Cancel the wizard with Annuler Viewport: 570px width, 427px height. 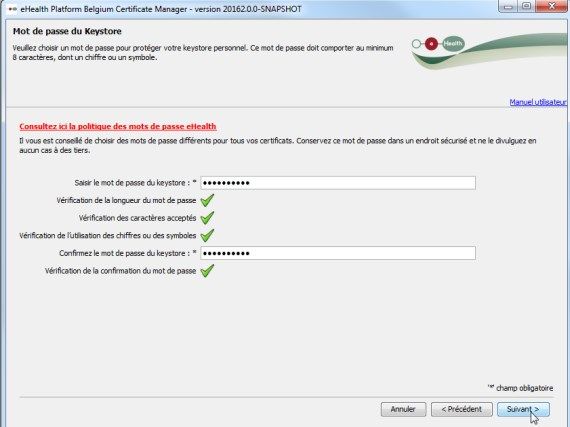(403, 409)
